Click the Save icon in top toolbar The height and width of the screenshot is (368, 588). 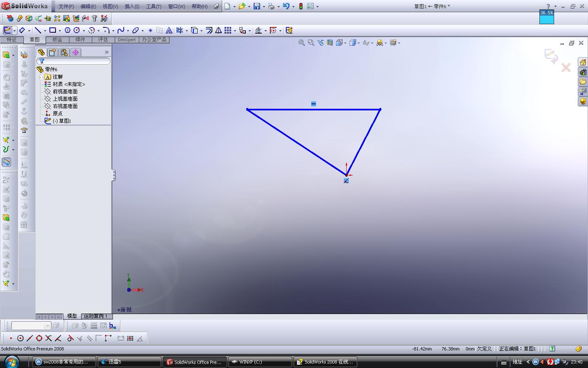pyautogui.click(x=257, y=6)
